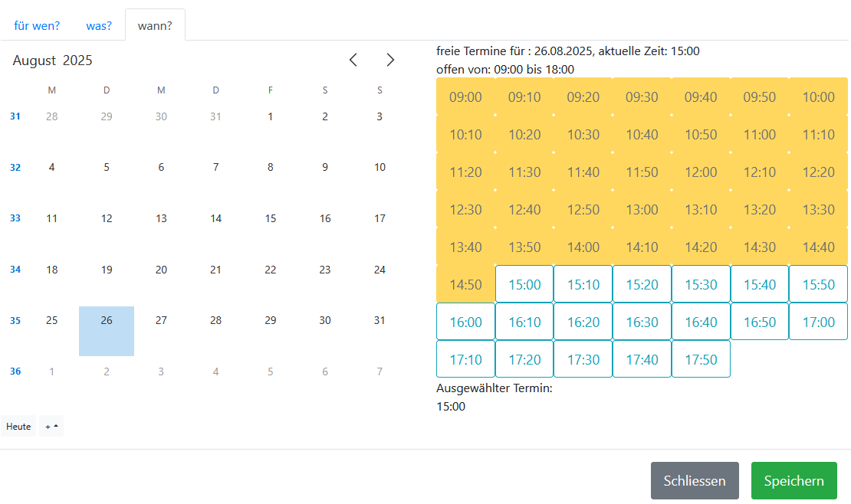Select calendar week 35 number
The height and width of the screenshot is (504, 851).
tap(15, 321)
